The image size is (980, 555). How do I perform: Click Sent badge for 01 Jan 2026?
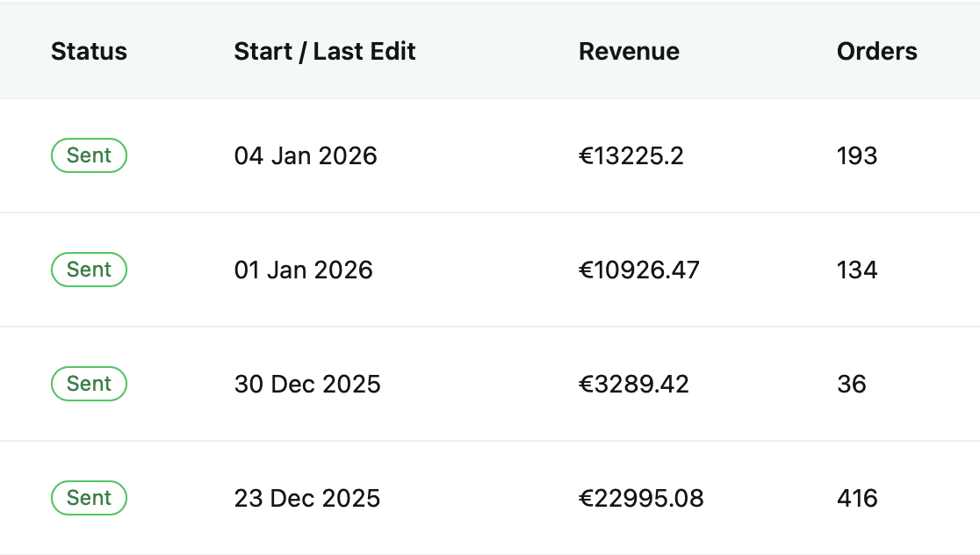click(x=89, y=270)
